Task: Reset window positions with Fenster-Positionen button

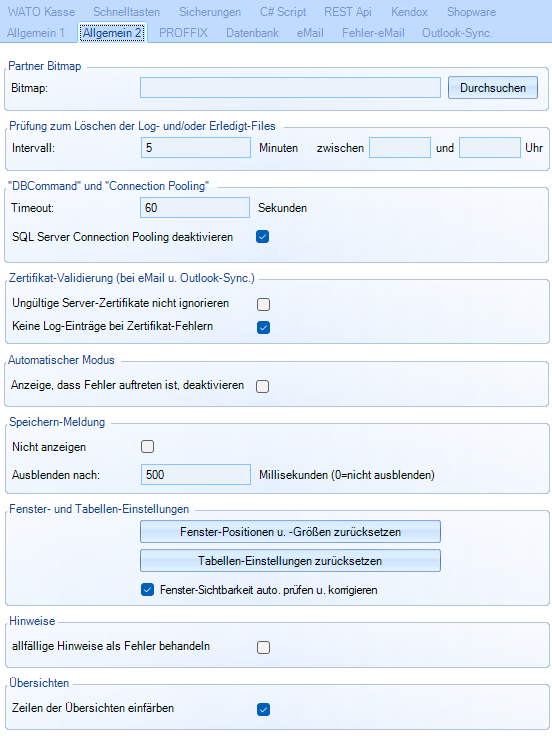Action: [x=290, y=532]
